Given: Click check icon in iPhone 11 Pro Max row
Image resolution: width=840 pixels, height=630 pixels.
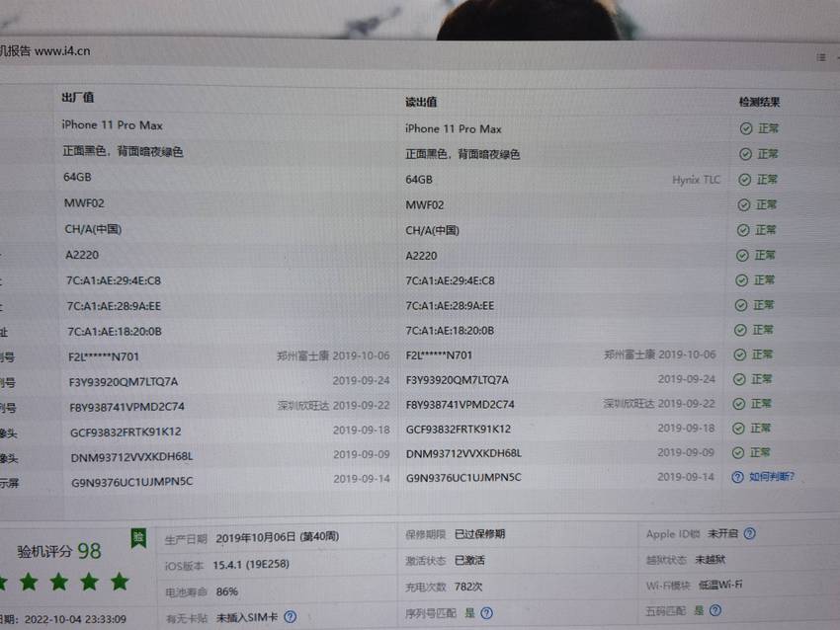Looking at the screenshot, I should point(746,128).
